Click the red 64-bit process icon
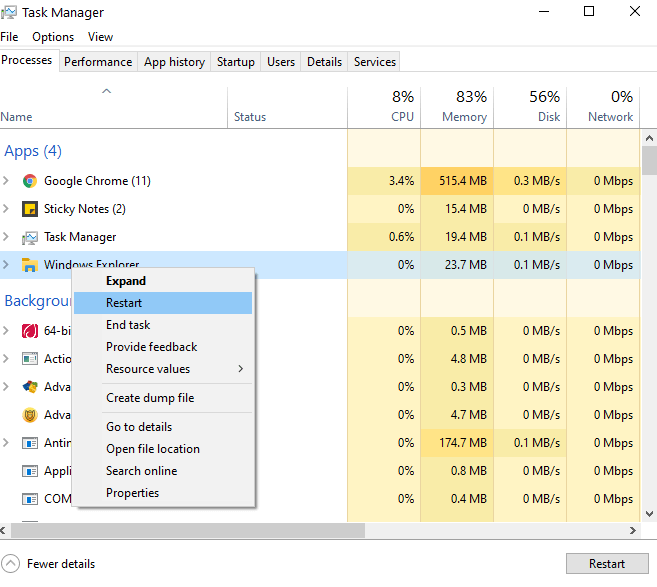 [x=30, y=331]
